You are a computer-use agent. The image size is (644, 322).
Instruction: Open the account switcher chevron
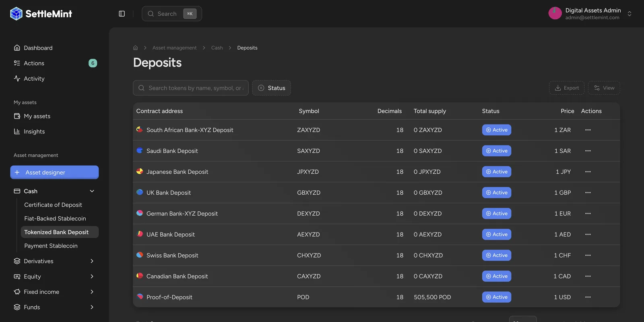(x=630, y=14)
